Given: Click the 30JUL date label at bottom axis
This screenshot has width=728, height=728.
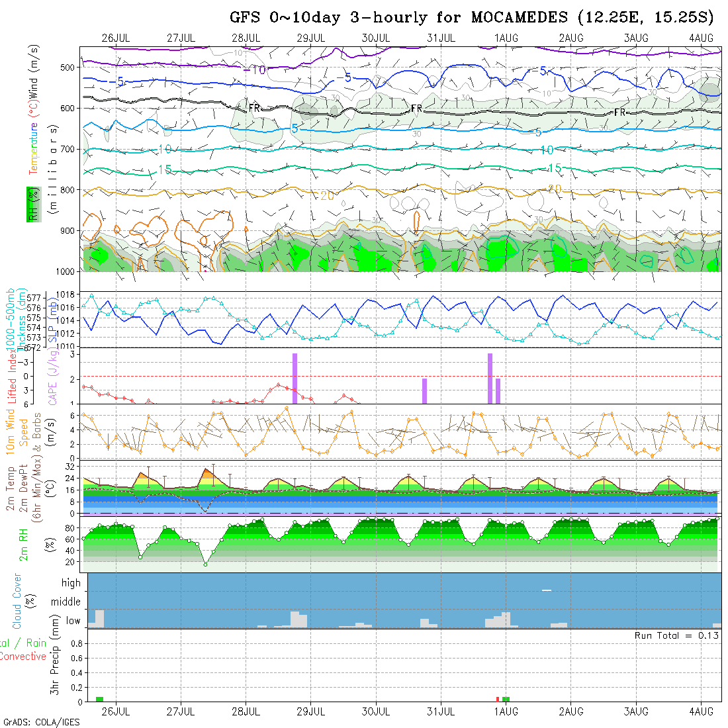Looking at the screenshot, I should 376,711.
